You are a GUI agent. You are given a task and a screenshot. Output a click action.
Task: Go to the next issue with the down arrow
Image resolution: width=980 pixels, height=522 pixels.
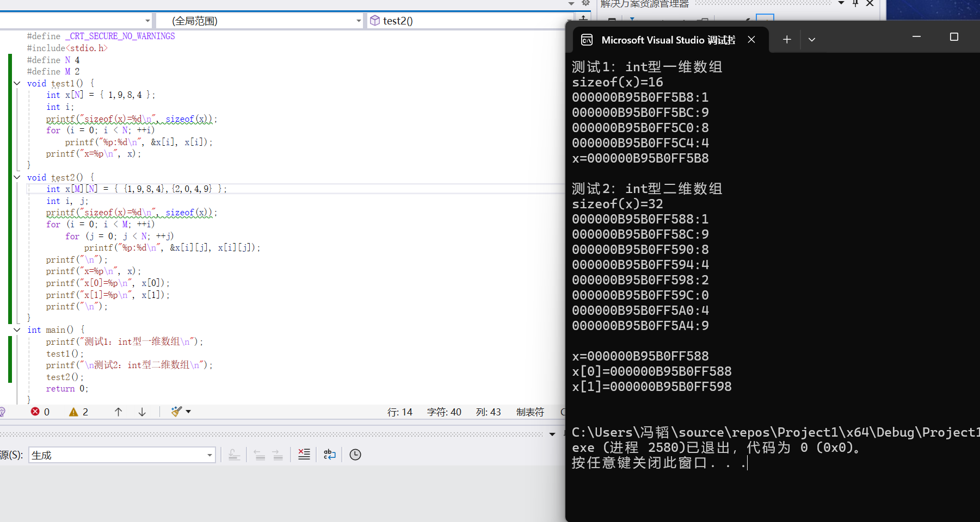(x=142, y=412)
